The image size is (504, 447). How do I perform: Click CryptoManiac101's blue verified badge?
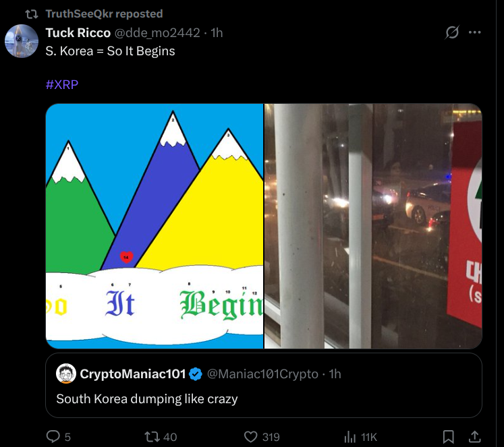tap(196, 374)
